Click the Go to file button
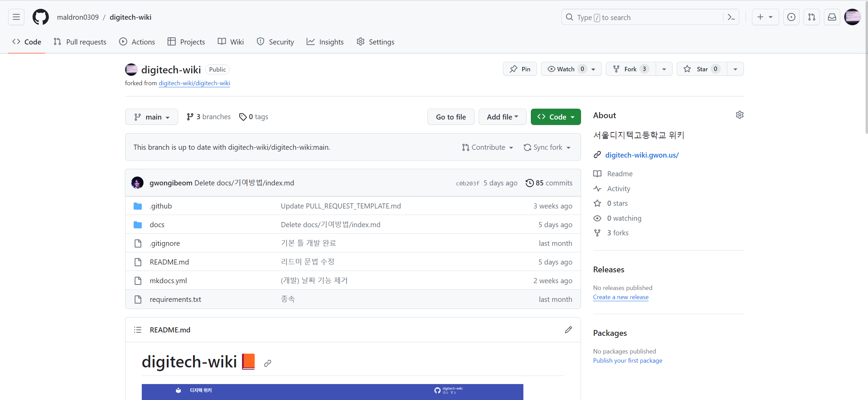 tap(450, 117)
